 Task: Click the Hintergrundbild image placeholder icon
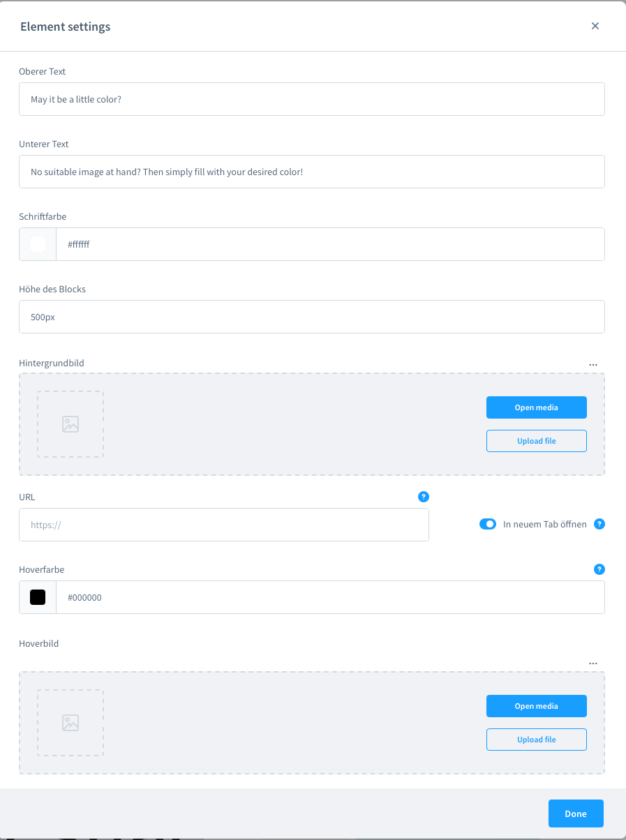[70, 424]
